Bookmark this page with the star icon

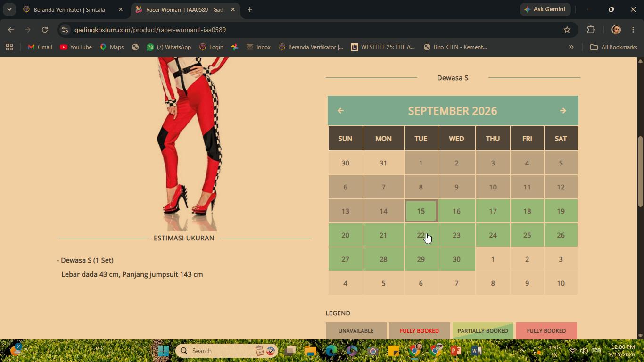[x=567, y=30]
